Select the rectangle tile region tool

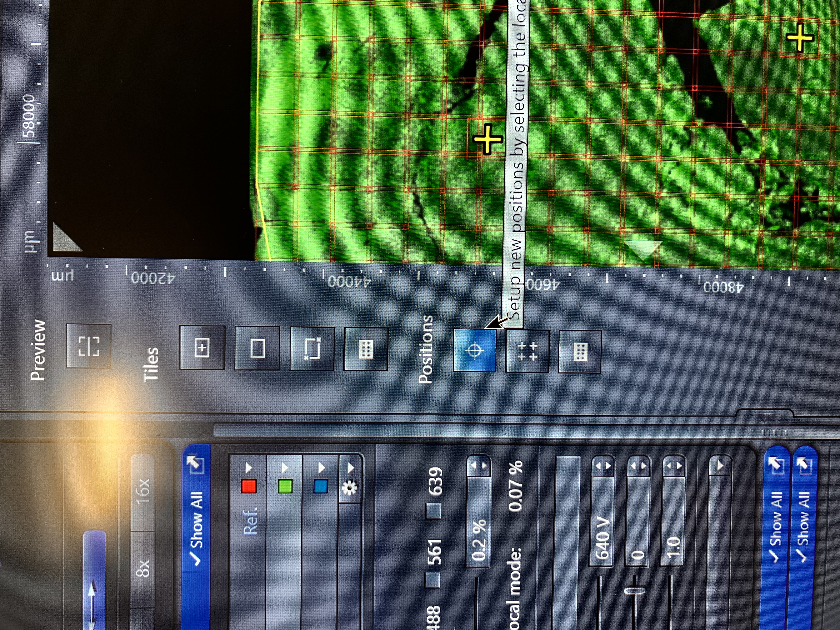click(x=257, y=348)
